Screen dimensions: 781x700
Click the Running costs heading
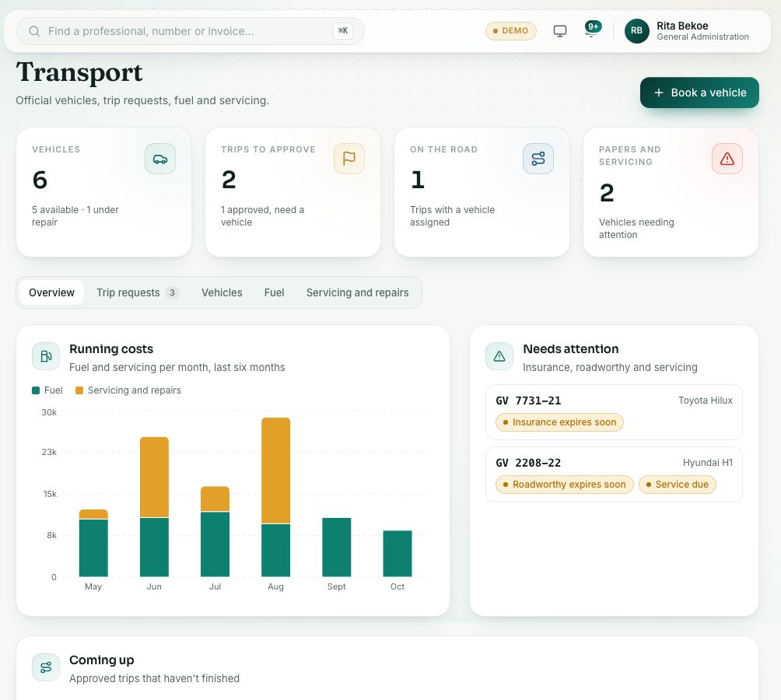pyautogui.click(x=111, y=349)
